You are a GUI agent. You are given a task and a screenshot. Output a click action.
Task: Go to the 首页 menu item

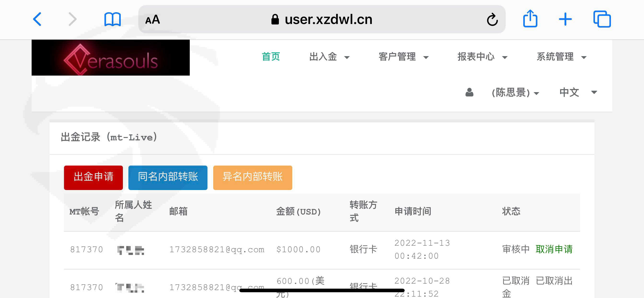(271, 57)
